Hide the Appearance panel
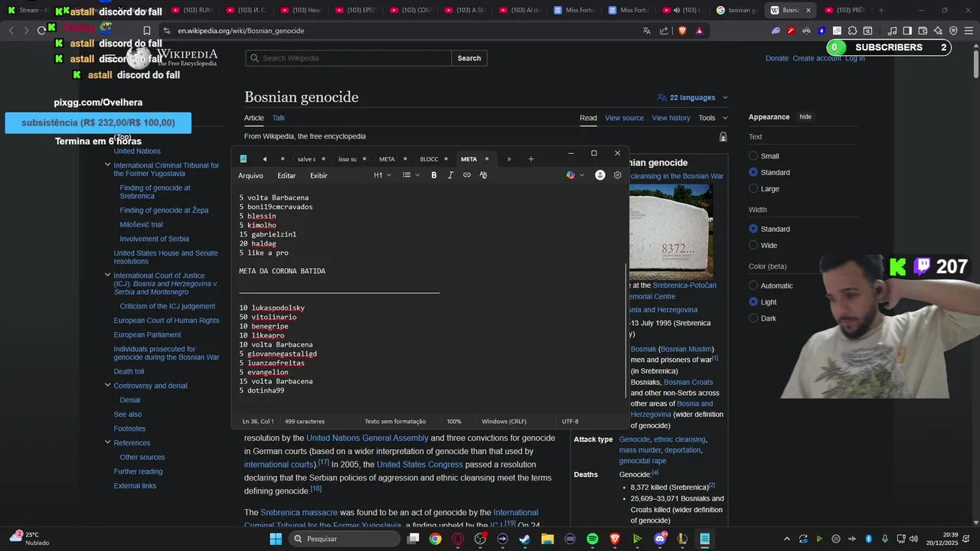The image size is (980, 551). tap(805, 117)
